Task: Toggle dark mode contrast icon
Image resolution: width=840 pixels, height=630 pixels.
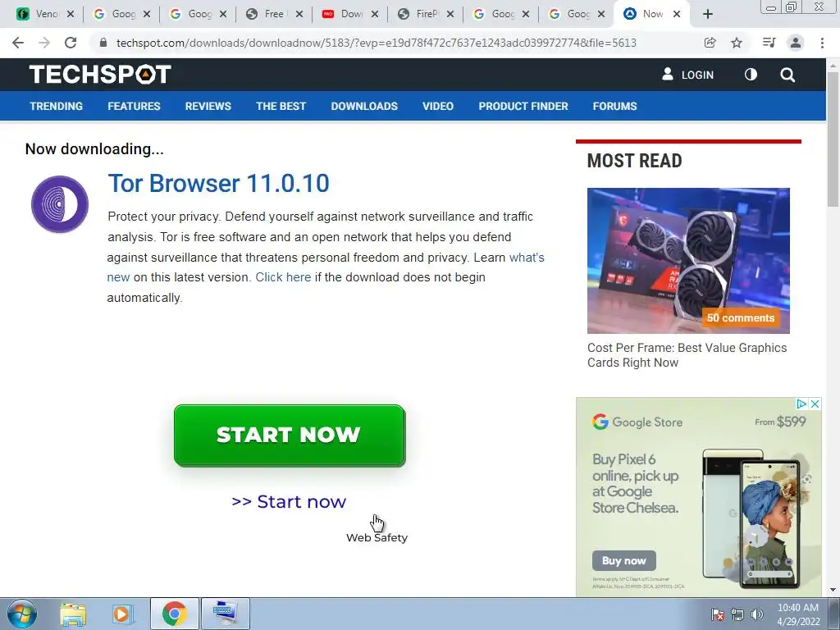Action: click(x=751, y=75)
